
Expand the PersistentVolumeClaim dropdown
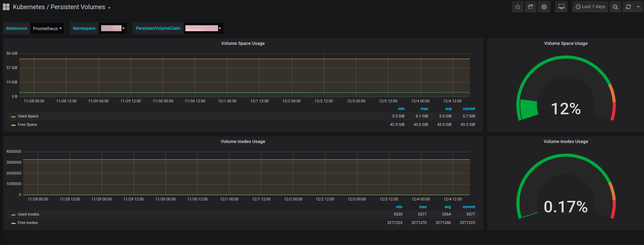click(x=203, y=28)
